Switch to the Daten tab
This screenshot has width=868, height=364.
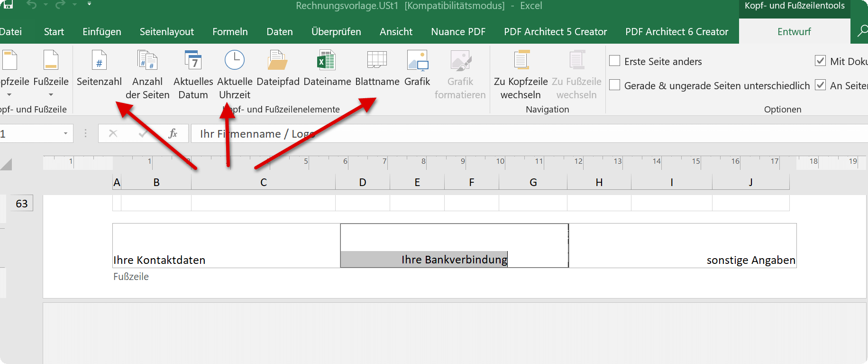[280, 31]
